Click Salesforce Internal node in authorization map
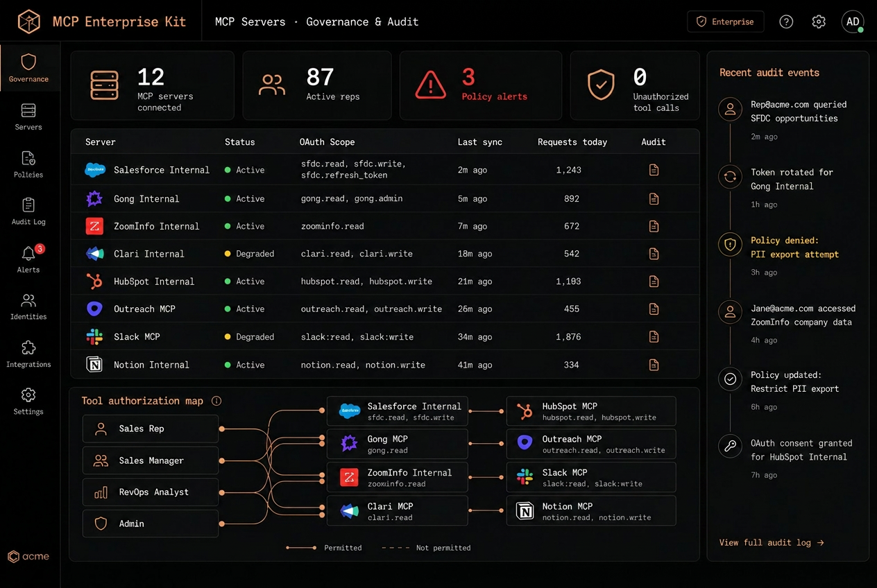Screen dimensions: 877x588 tap(398, 411)
